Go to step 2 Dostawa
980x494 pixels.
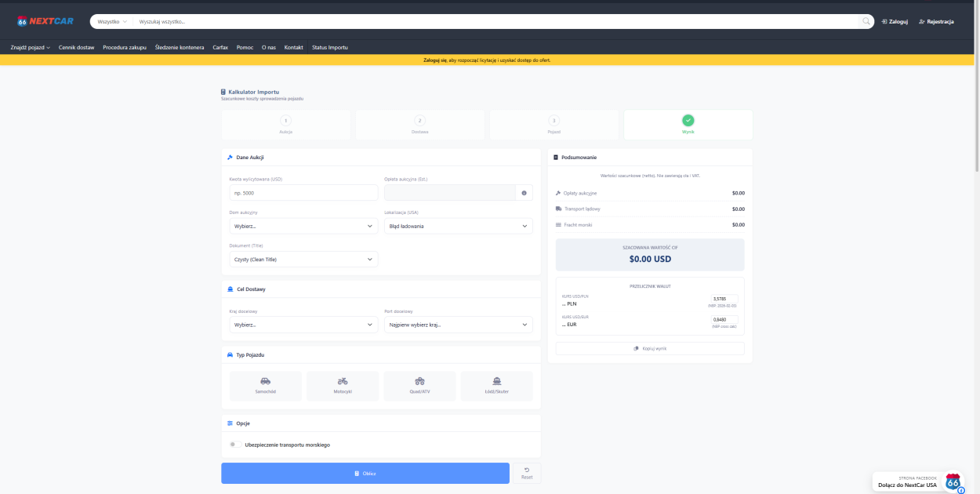tap(419, 125)
